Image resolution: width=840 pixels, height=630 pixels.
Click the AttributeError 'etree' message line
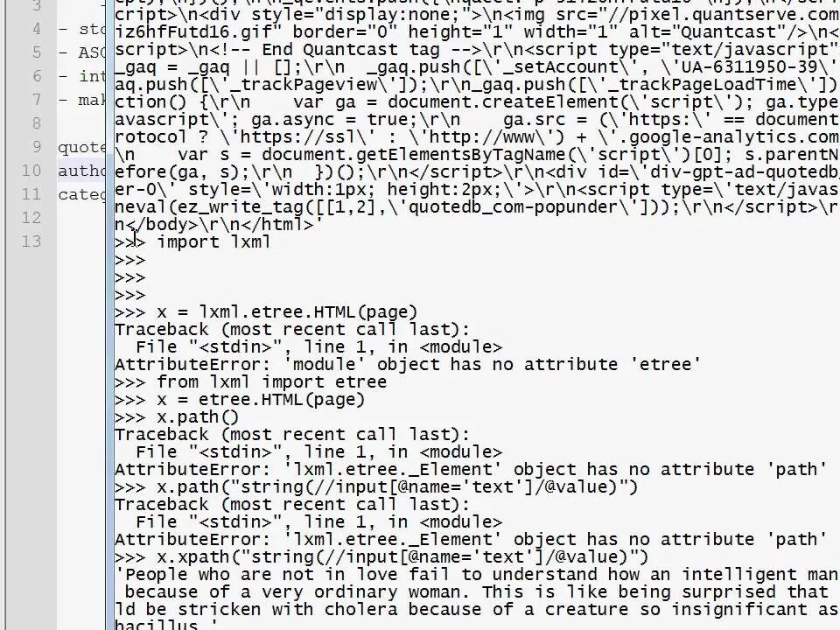[408, 364]
